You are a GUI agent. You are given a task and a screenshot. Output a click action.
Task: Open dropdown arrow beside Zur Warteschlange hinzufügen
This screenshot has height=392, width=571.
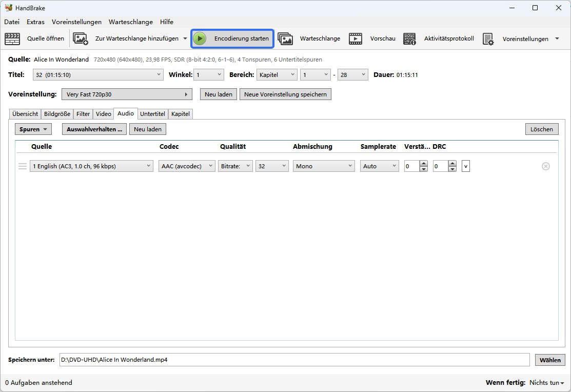pos(185,38)
